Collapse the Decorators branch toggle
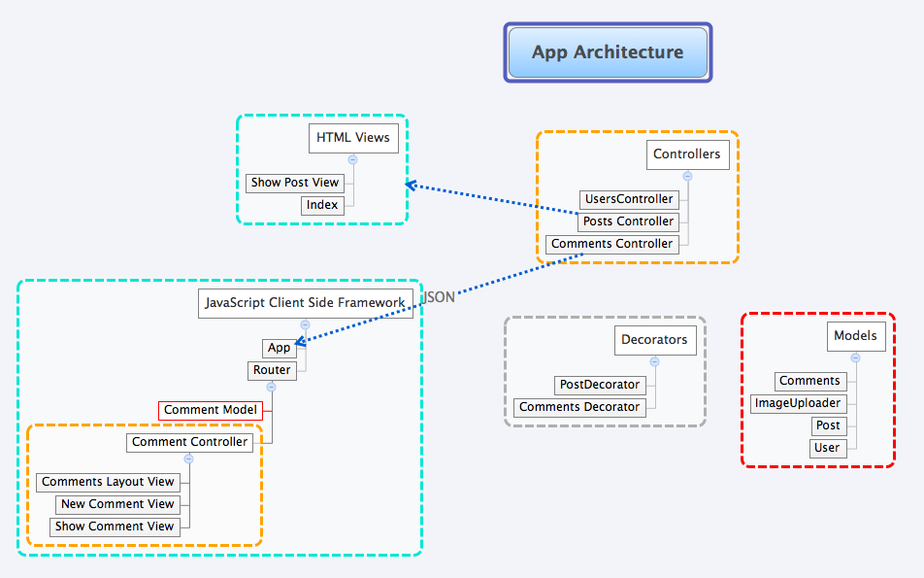This screenshot has width=924, height=578. [654, 361]
